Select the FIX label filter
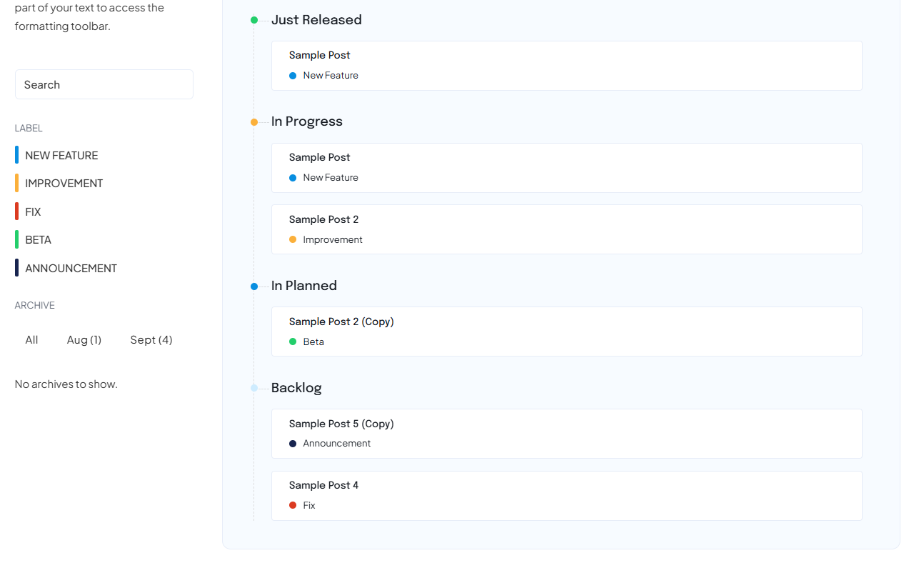 click(x=33, y=211)
